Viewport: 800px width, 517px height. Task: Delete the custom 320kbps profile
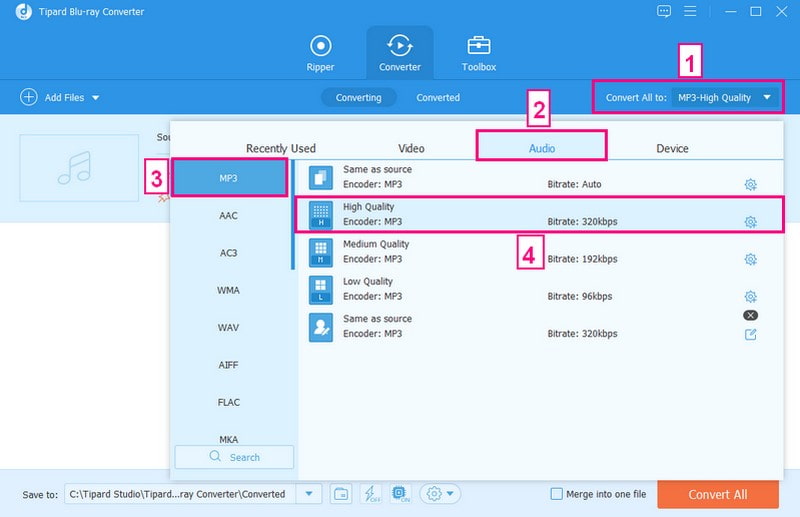pos(750,315)
